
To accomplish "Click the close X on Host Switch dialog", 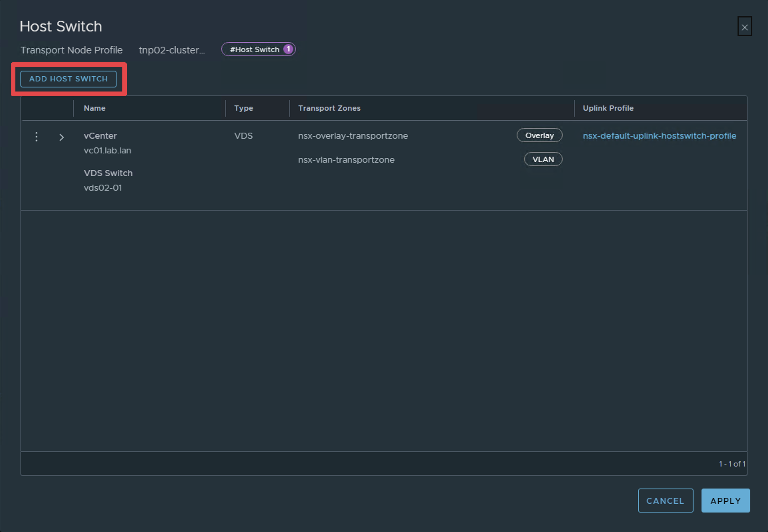I will 744,27.
